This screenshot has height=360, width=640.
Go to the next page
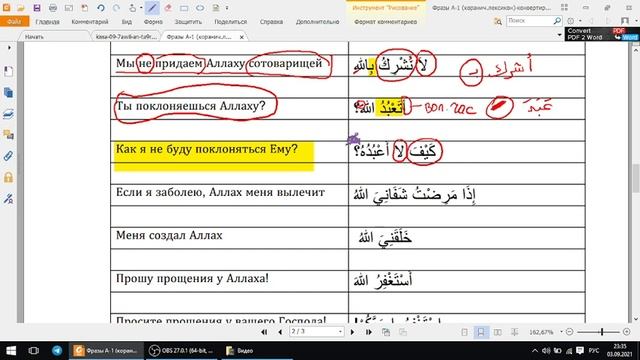(x=353, y=332)
